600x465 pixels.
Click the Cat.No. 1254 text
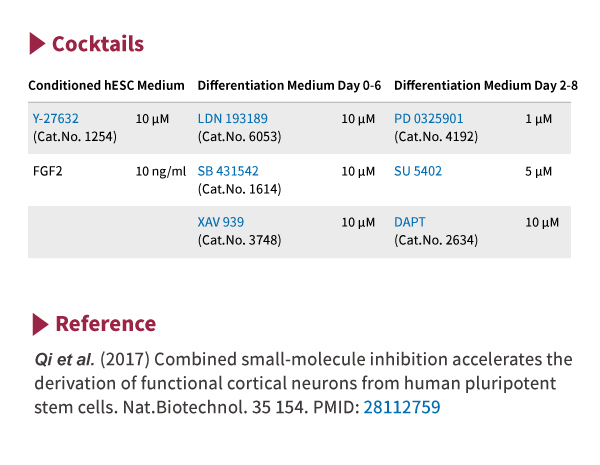click(75, 137)
